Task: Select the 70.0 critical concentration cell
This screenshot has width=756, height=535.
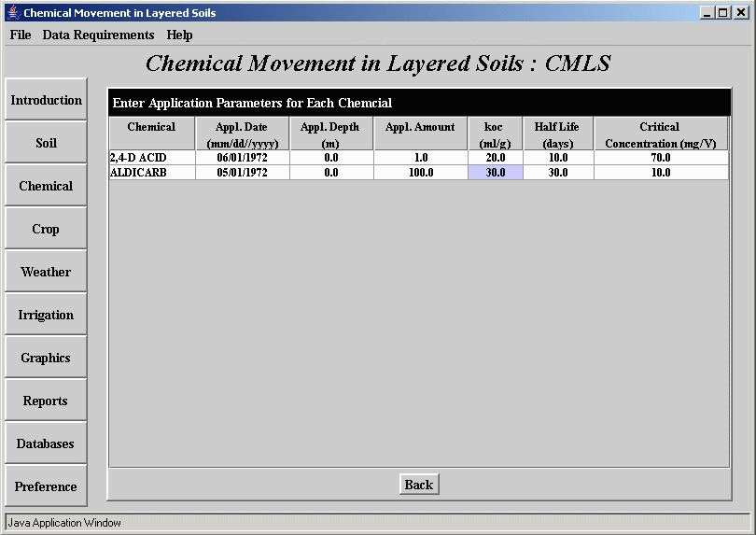Action: point(661,158)
